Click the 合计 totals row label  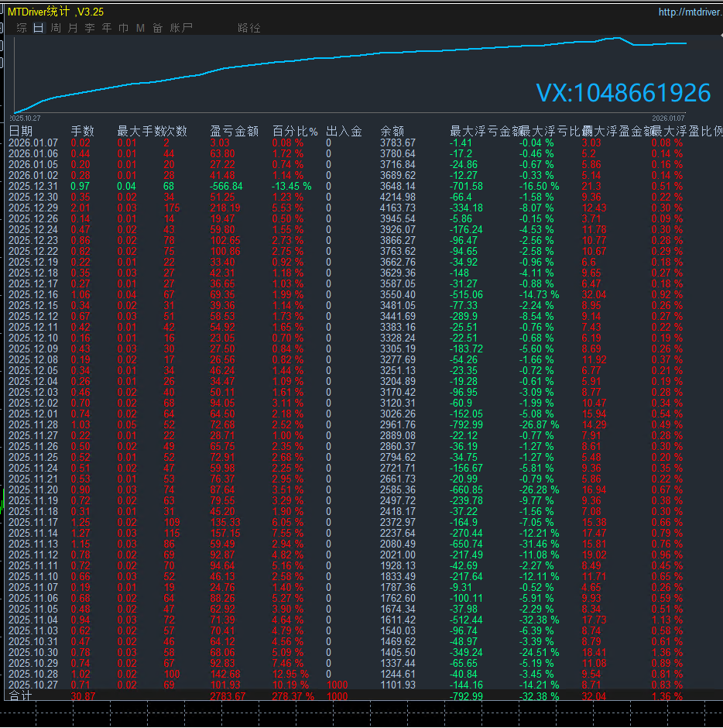click(21, 697)
